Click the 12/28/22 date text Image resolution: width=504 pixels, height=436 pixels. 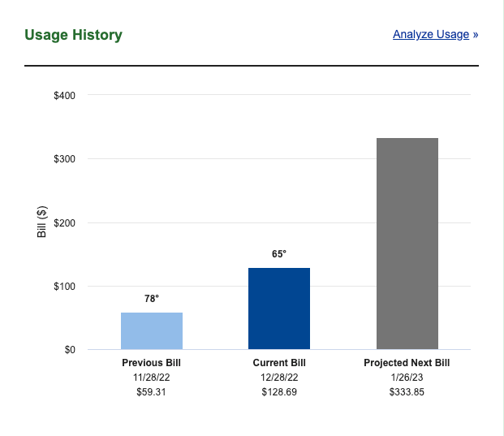[x=279, y=378]
